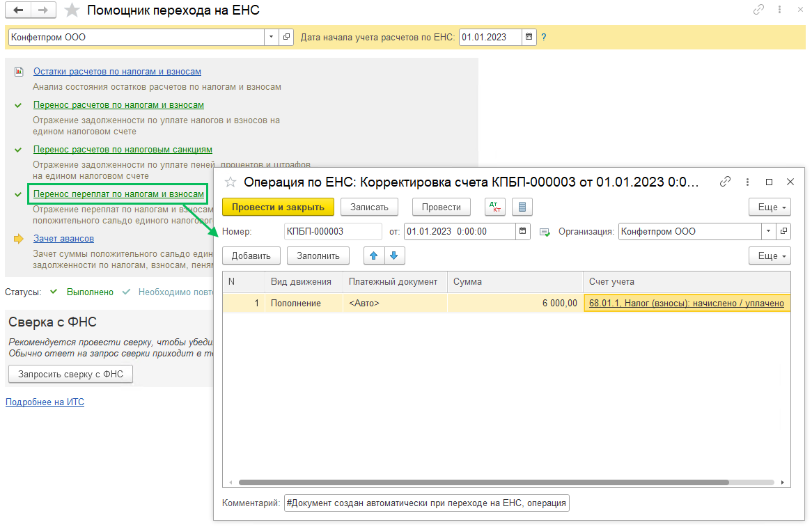Copy link to operation document
812x527 pixels.
(725, 182)
